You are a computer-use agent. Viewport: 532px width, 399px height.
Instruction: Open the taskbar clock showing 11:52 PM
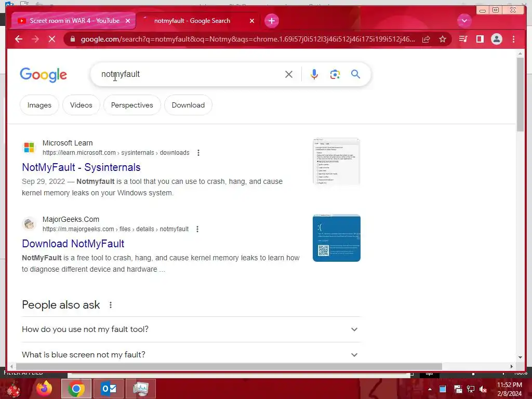pyautogui.click(x=509, y=389)
